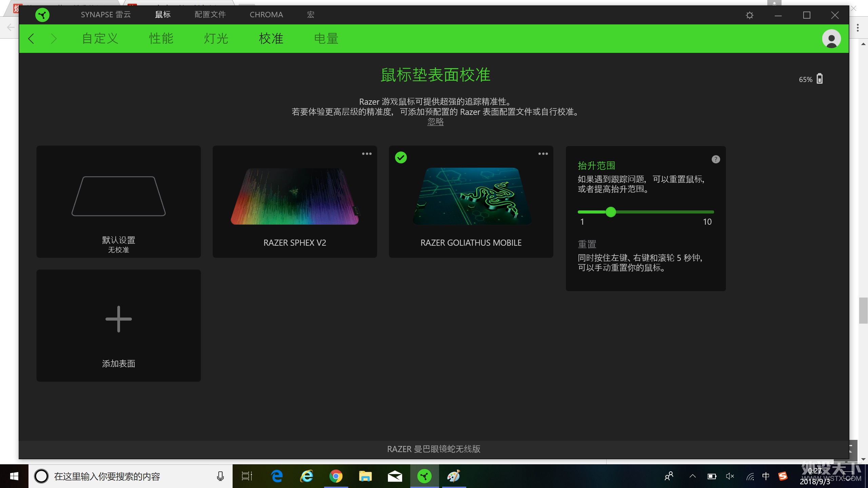Open the settings gear in Synapse title bar
Viewport: 868px width, 488px height.
(x=750, y=15)
